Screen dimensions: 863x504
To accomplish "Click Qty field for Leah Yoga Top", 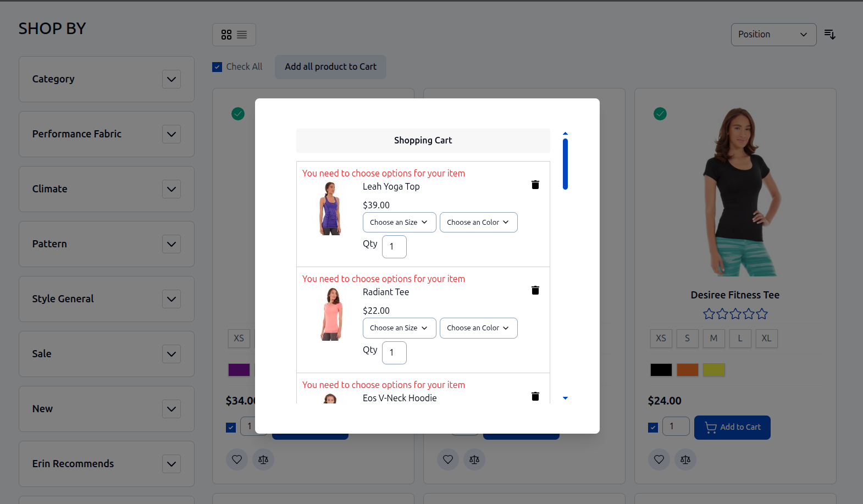I will [394, 247].
